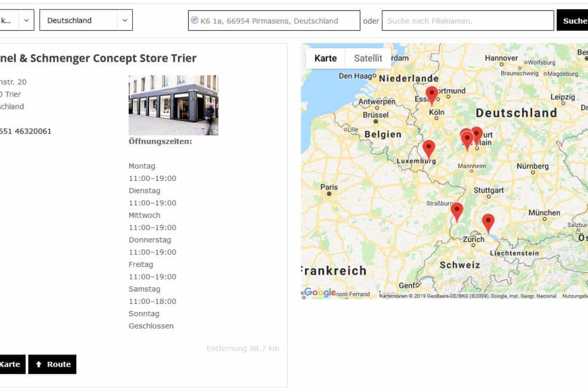Click the 'Stuttgart' label on the map
The image size is (588, 392).
pos(488,190)
